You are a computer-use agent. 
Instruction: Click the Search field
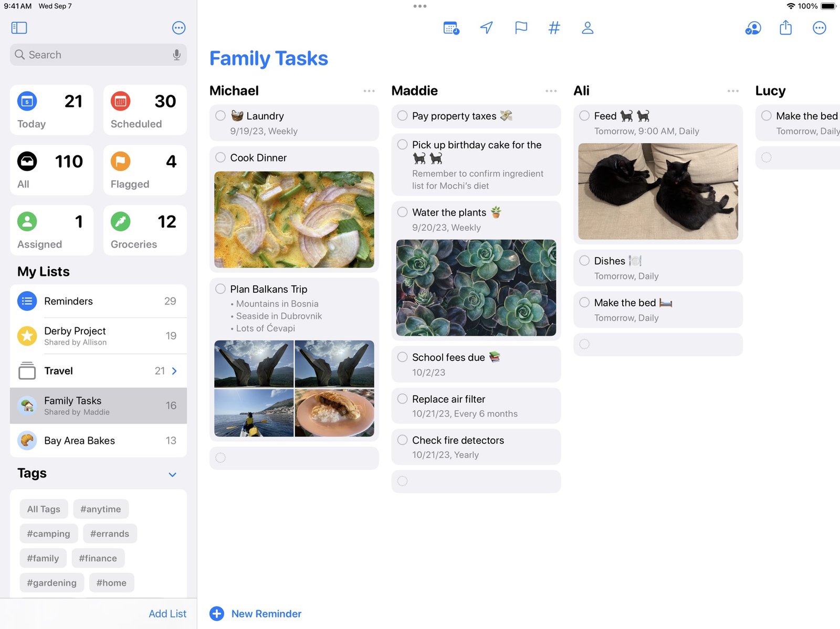[x=98, y=55]
